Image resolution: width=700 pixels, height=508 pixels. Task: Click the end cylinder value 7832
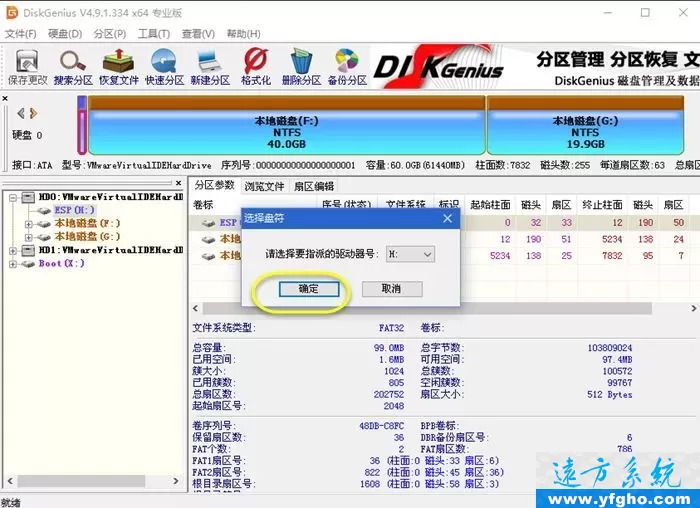point(612,256)
